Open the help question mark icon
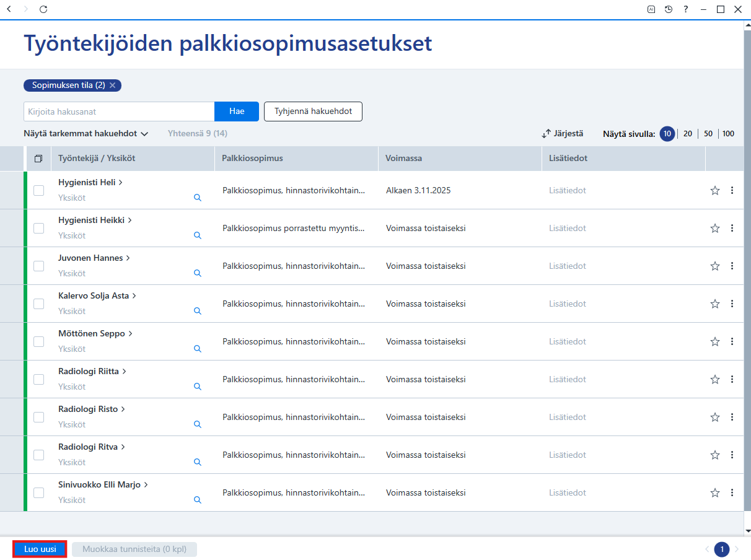Screen dimensions: 751x560 tap(686, 9)
